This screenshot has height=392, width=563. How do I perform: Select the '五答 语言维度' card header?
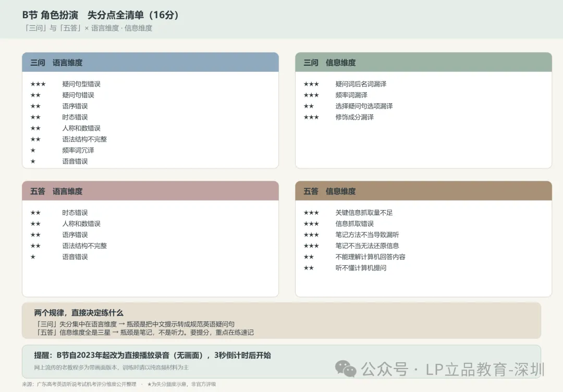click(151, 191)
